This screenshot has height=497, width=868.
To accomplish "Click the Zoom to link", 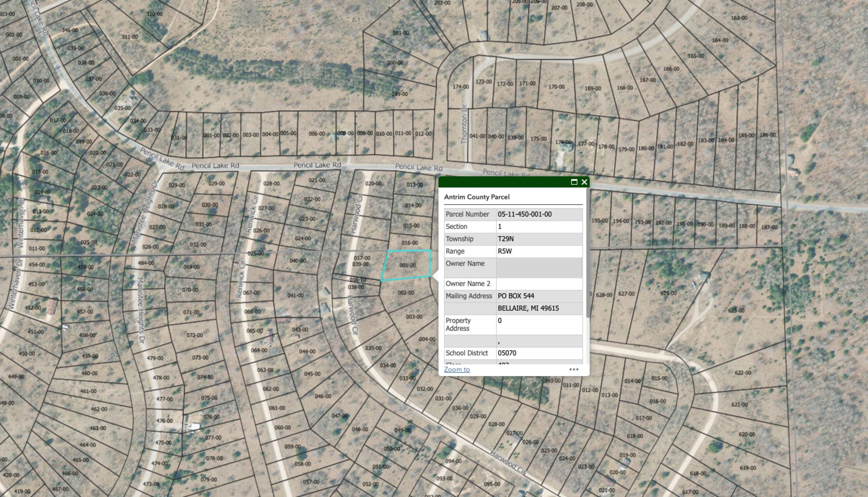I will (x=457, y=369).
